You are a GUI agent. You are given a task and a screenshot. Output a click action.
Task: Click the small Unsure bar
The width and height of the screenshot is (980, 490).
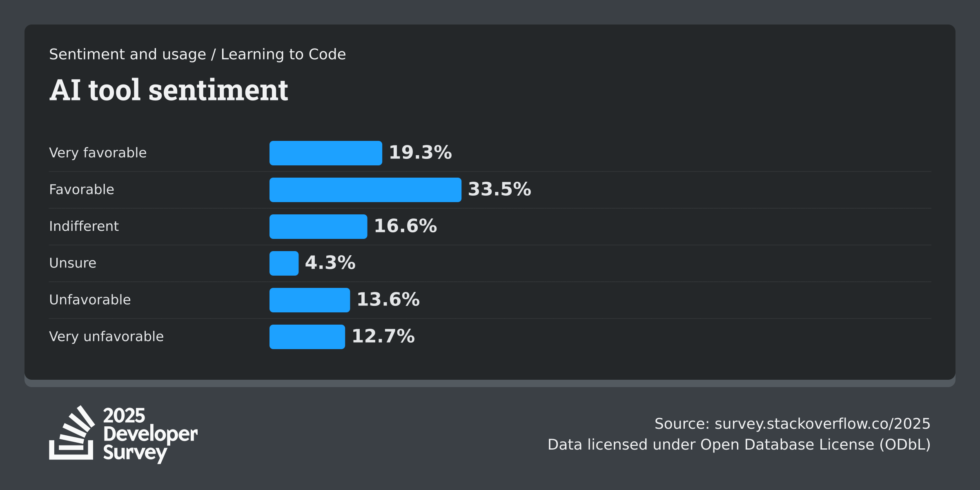[284, 263]
